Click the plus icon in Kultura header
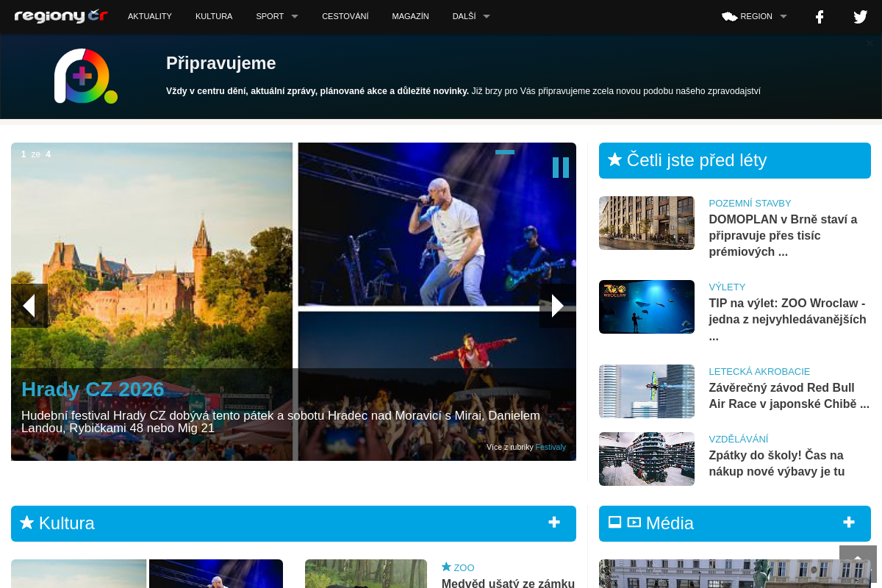The width and height of the screenshot is (882, 588). click(x=554, y=523)
